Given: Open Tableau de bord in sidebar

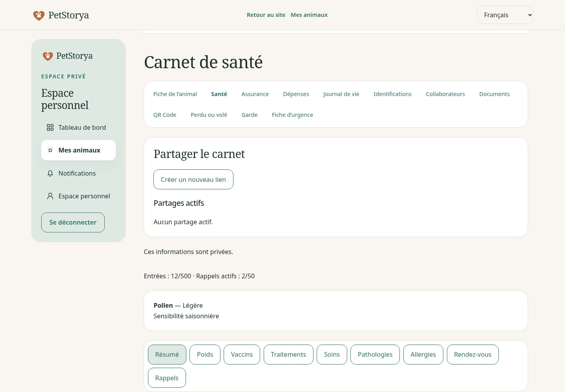Looking at the screenshot, I should point(78,127).
